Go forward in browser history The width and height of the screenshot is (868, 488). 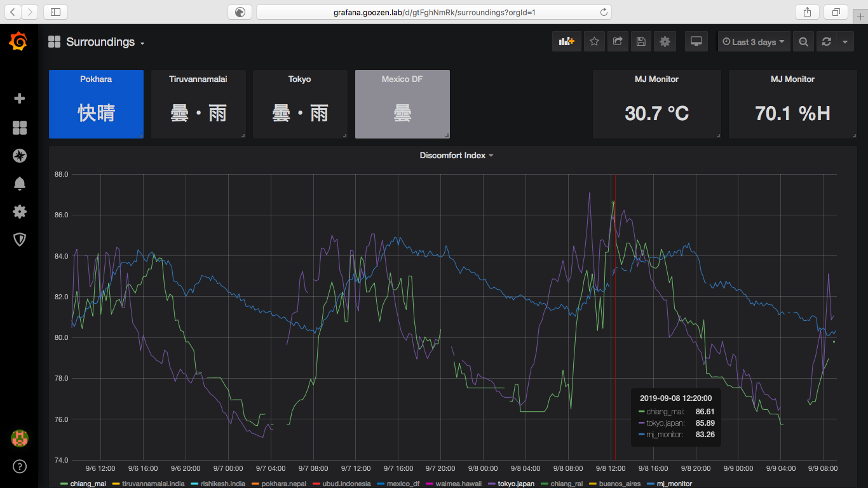[29, 11]
